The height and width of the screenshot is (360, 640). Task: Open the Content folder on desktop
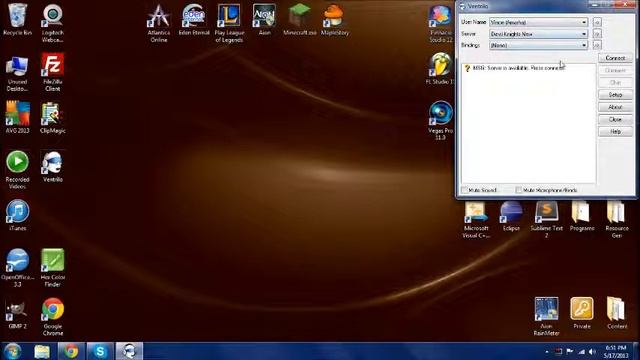(x=617, y=313)
